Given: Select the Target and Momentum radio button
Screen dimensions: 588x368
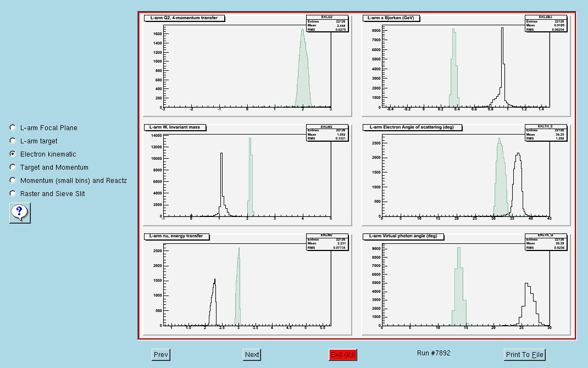Looking at the screenshot, I should point(13,167).
